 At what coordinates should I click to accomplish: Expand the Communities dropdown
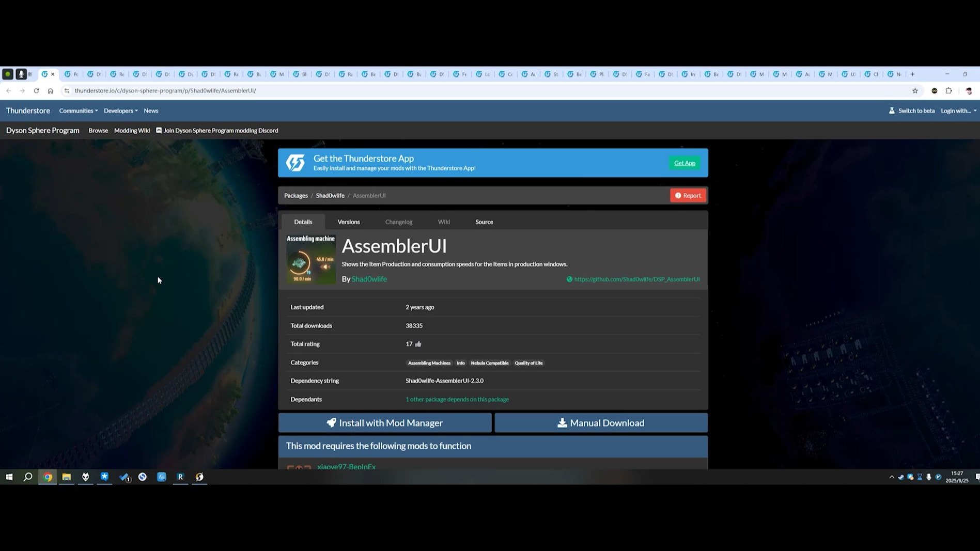[79, 111]
